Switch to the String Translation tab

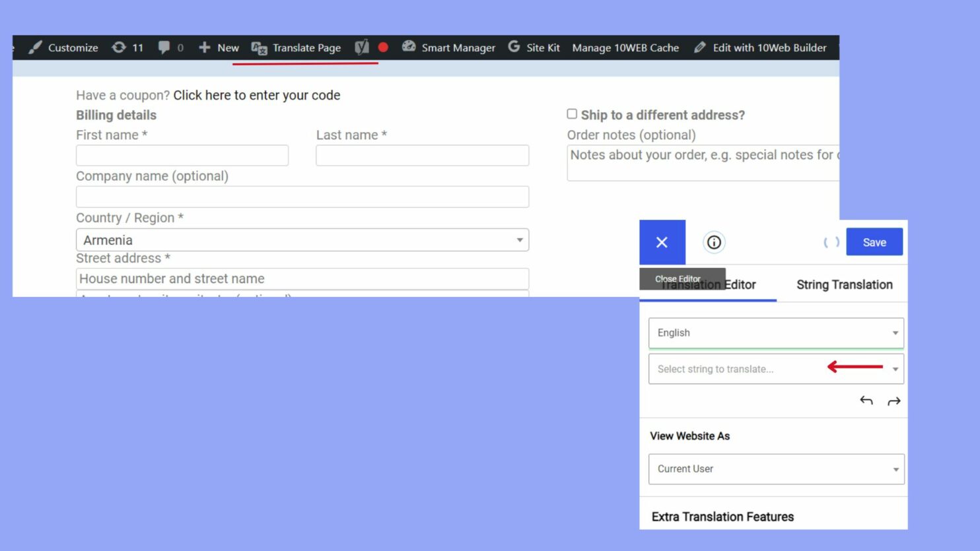844,284
